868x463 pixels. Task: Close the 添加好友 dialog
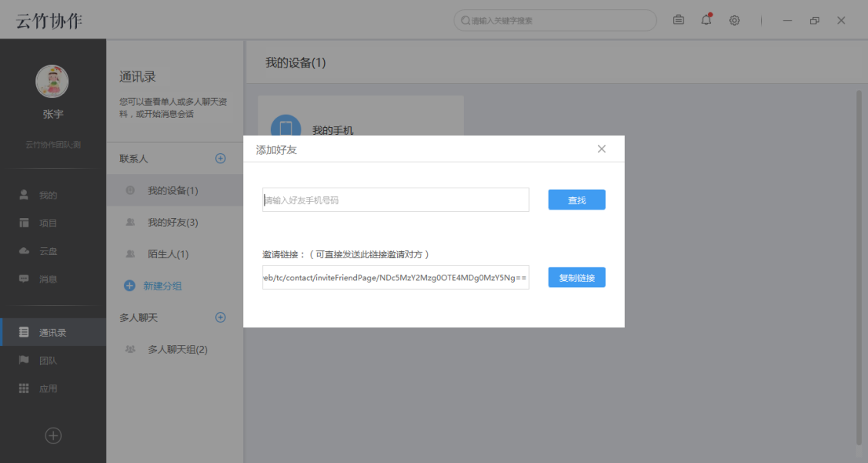coord(601,148)
